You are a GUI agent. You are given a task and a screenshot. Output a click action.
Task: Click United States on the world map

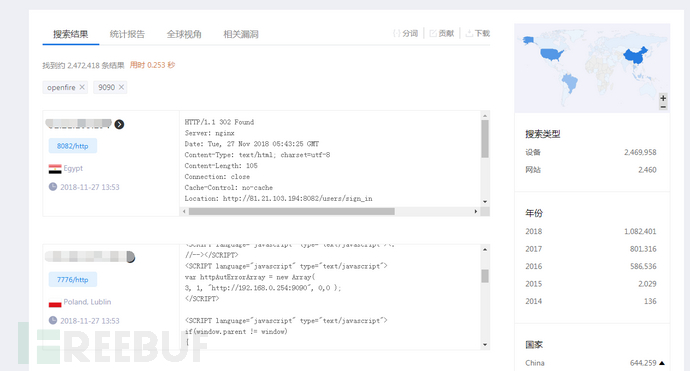(x=551, y=54)
